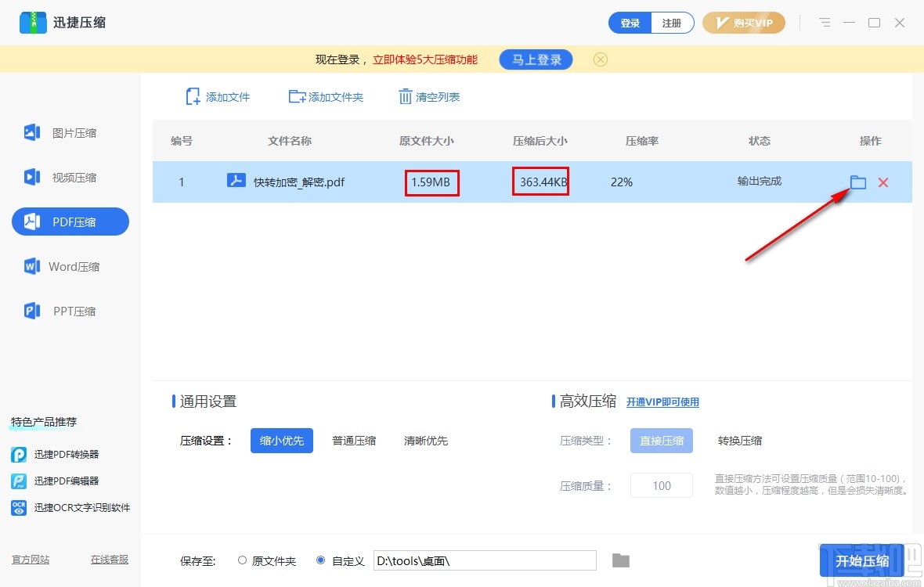This screenshot has height=587, width=924.
Task: Choose the 清晰优先 compression setting
Action: (425, 441)
